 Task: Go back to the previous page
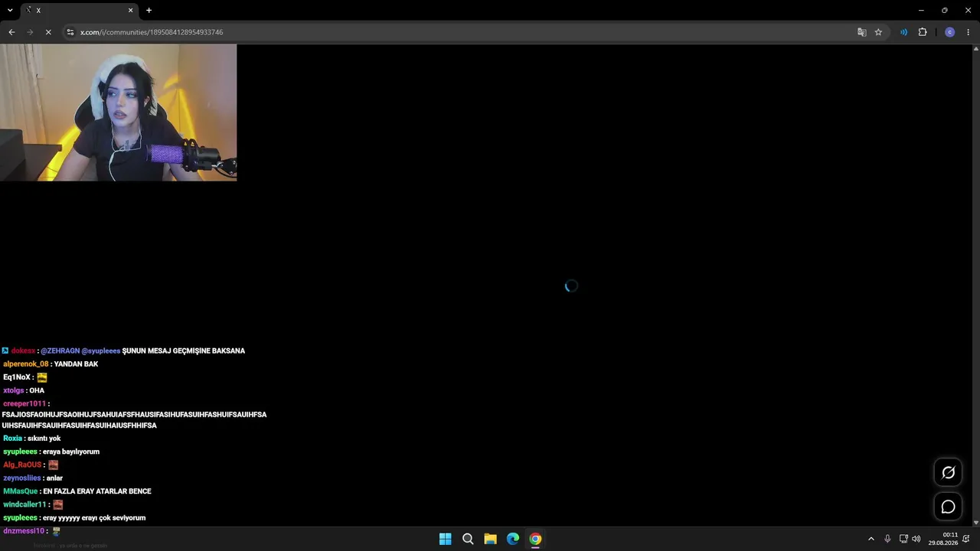(x=11, y=32)
